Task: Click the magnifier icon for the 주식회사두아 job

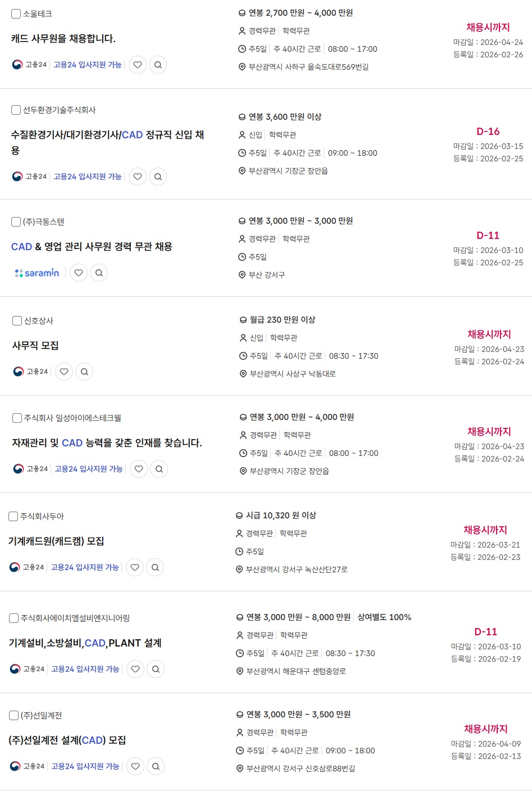Action: coord(155,567)
